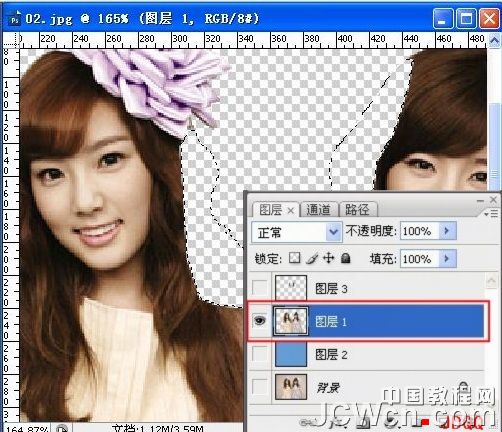Select layer named 背景
Screen dimensions: 502x432
click(328, 388)
